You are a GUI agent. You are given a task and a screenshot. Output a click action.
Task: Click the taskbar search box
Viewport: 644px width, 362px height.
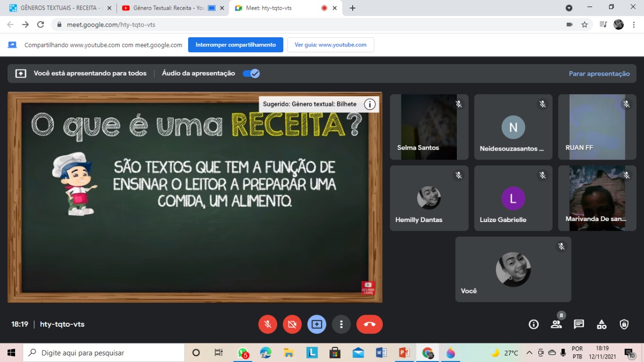[104, 352]
